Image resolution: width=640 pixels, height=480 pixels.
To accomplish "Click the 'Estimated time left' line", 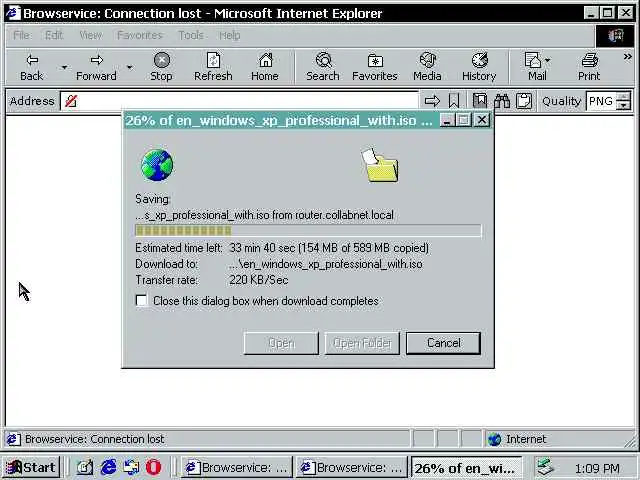I will (x=282, y=248).
